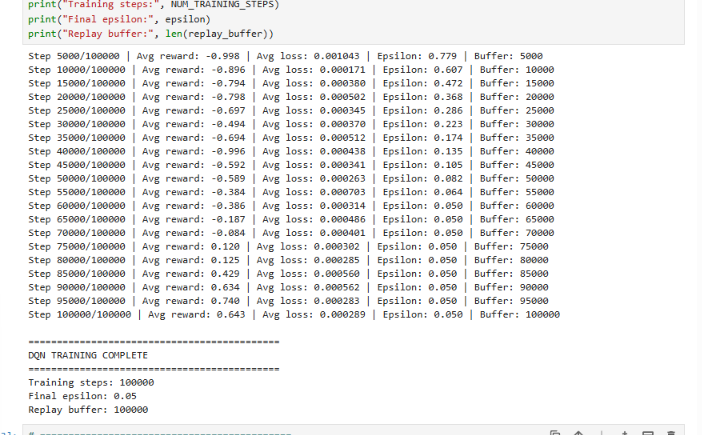This screenshot has width=702, height=435.
Task: Click the Epsilon value 0.082
Action: 448,179
